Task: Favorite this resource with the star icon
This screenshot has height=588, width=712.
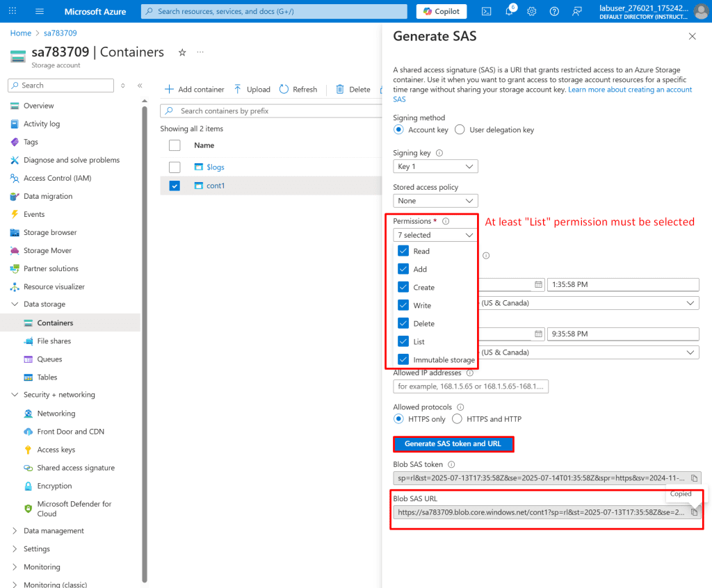Action: [x=182, y=52]
